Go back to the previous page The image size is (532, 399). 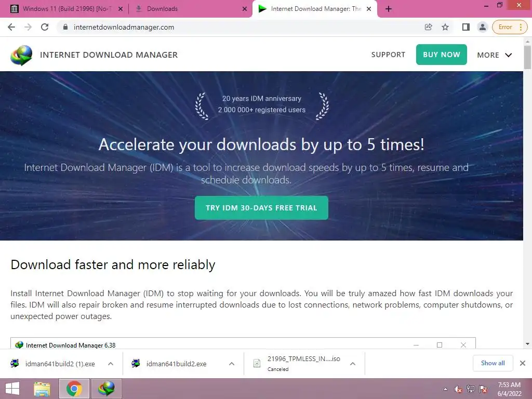(x=11, y=27)
